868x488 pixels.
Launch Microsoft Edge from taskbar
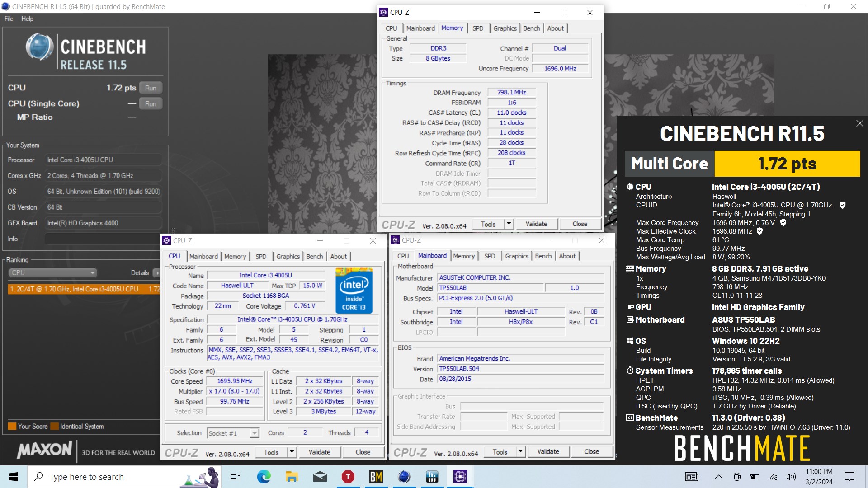(x=264, y=477)
